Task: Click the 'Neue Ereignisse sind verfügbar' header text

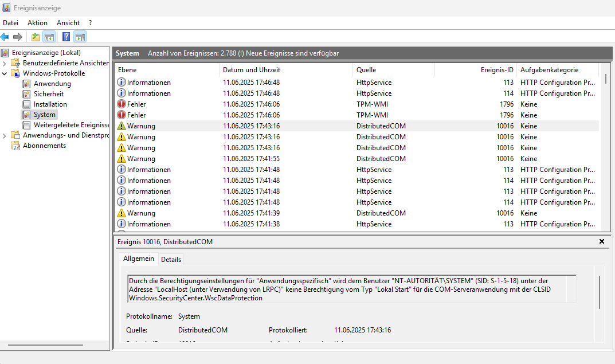Action: (292, 53)
